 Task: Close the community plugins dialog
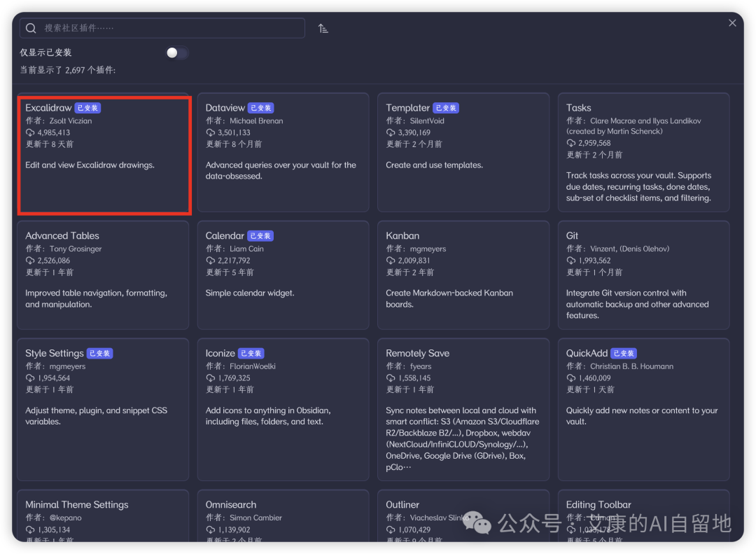(732, 22)
